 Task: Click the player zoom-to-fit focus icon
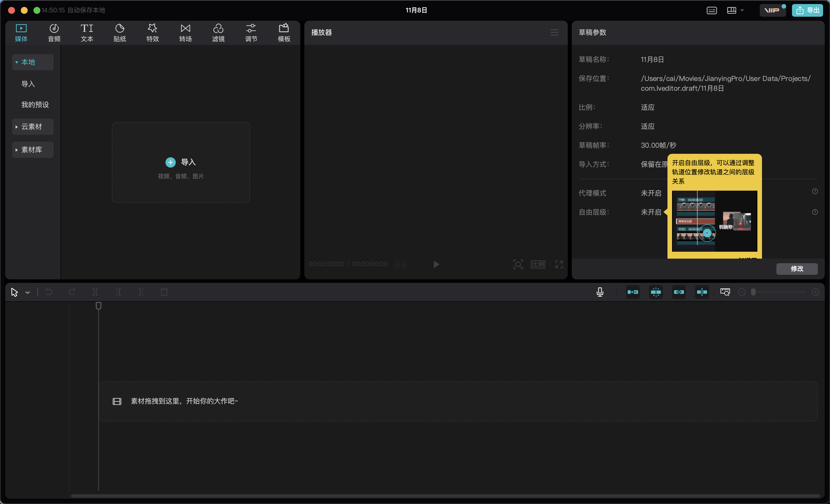coord(518,264)
